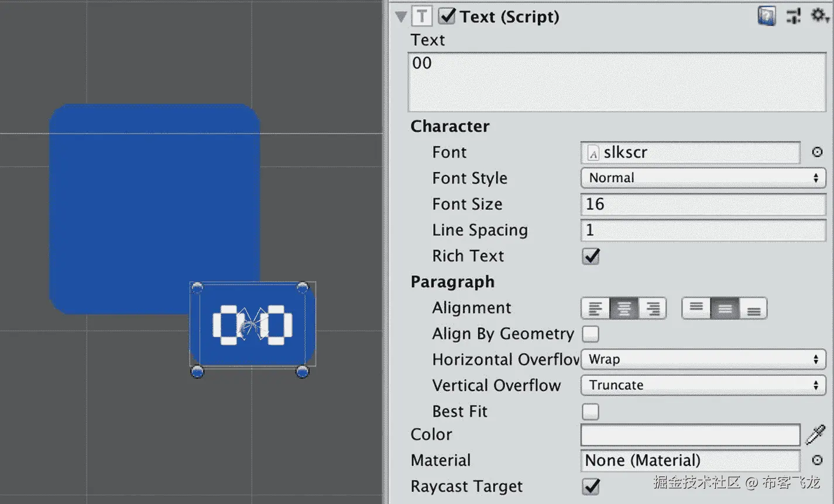The image size is (834, 504).
Task: Disable the Text (Script) component checkbox
Action: (x=447, y=16)
